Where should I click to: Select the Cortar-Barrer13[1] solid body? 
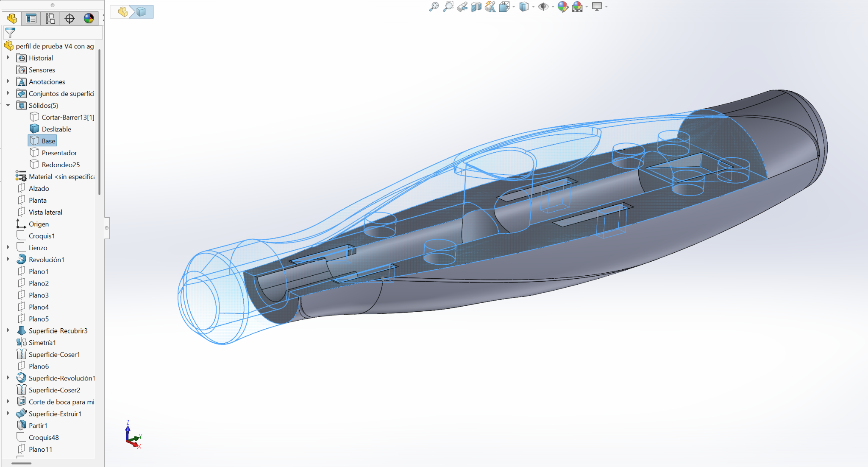pyautogui.click(x=68, y=117)
